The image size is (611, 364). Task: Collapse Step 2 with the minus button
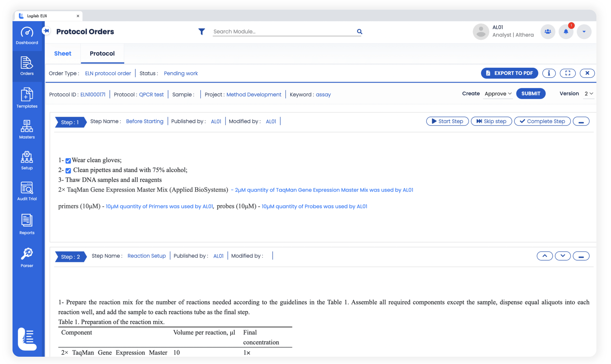(581, 256)
